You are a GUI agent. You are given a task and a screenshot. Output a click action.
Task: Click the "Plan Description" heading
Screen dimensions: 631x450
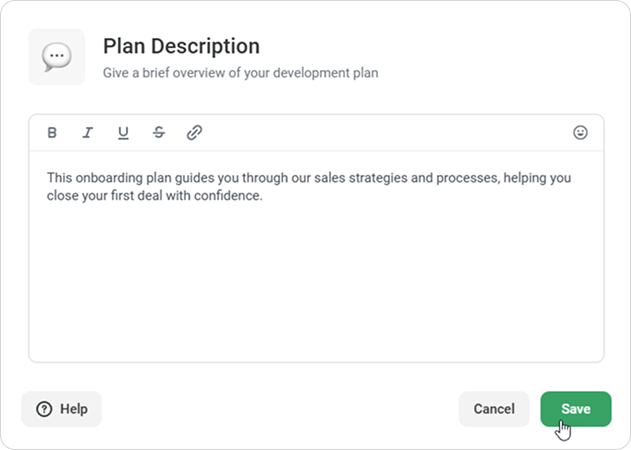[x=181, y=46]
